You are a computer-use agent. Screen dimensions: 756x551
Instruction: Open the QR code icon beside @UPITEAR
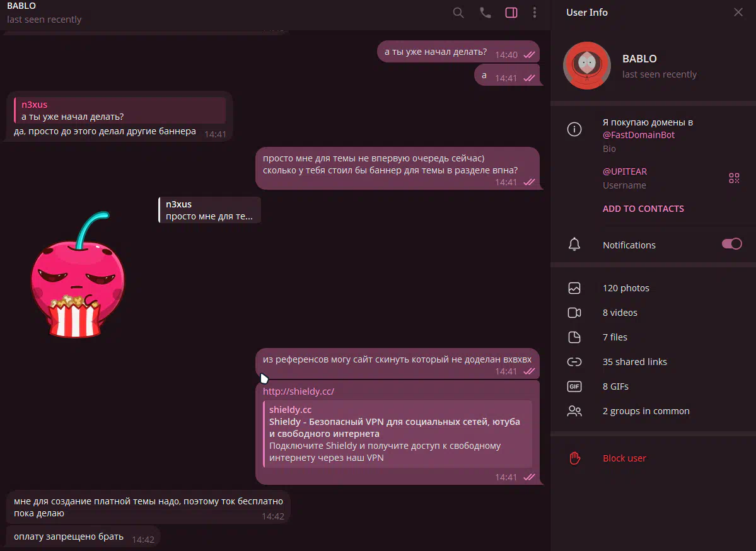(x=734, y=178)
